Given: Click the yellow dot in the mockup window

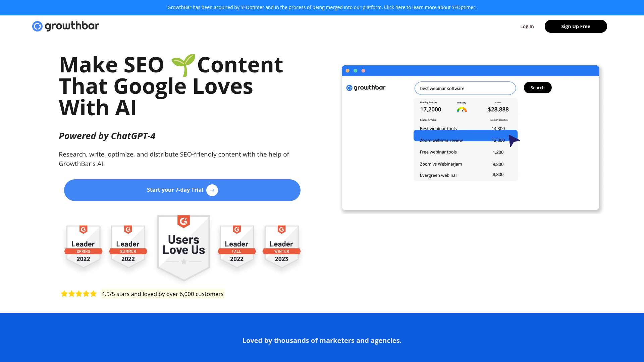Looking at the screenshot, I should coord(347,70).
